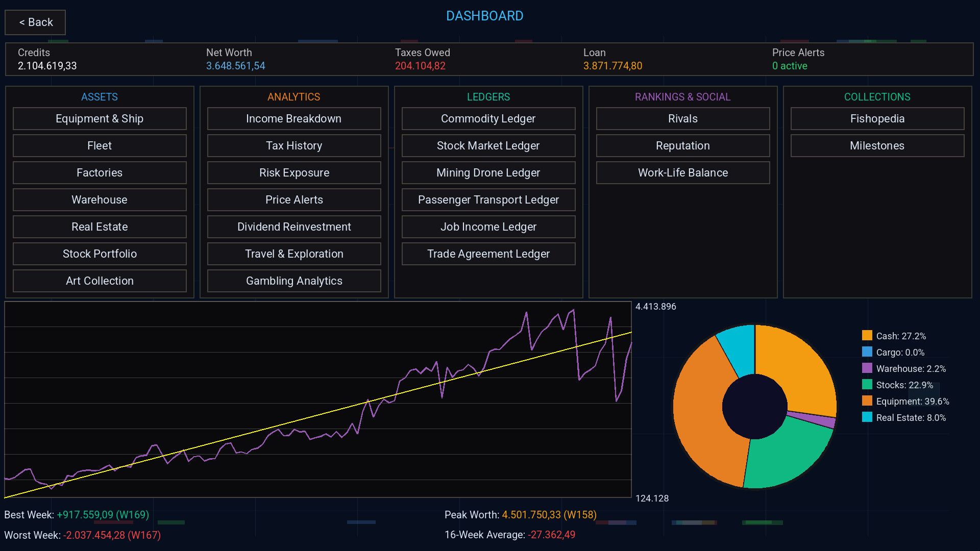Open the Fishopedia collection
This screenshot has height=551, width=980.
pos(877,118)
